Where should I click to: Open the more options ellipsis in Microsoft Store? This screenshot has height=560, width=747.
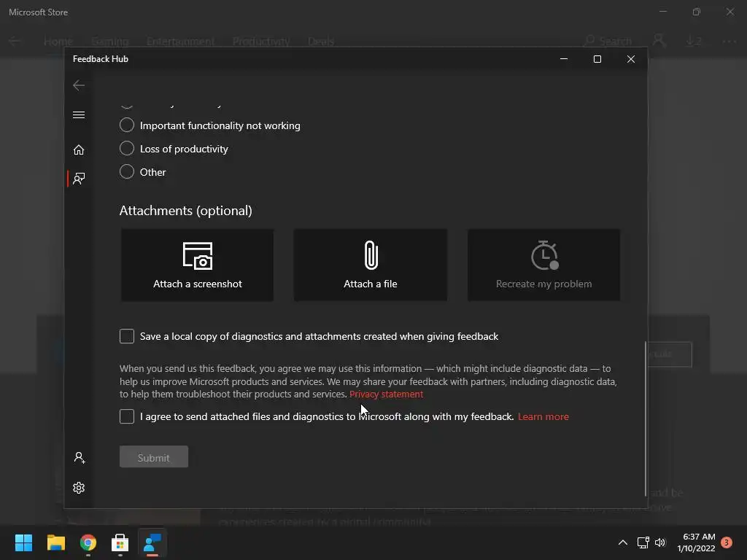[729, 42]
